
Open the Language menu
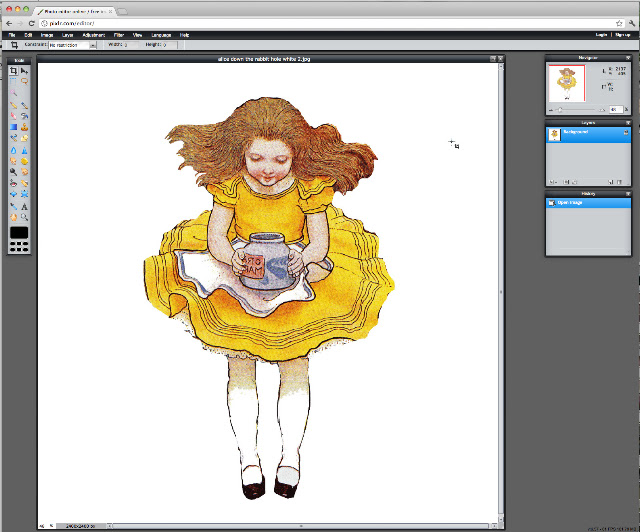pos(161,35)
